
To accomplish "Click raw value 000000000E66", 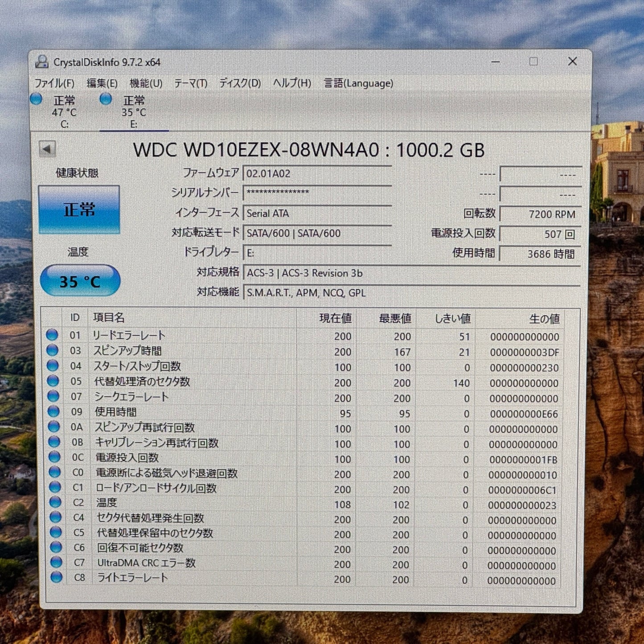I will (x=524, y=414).
